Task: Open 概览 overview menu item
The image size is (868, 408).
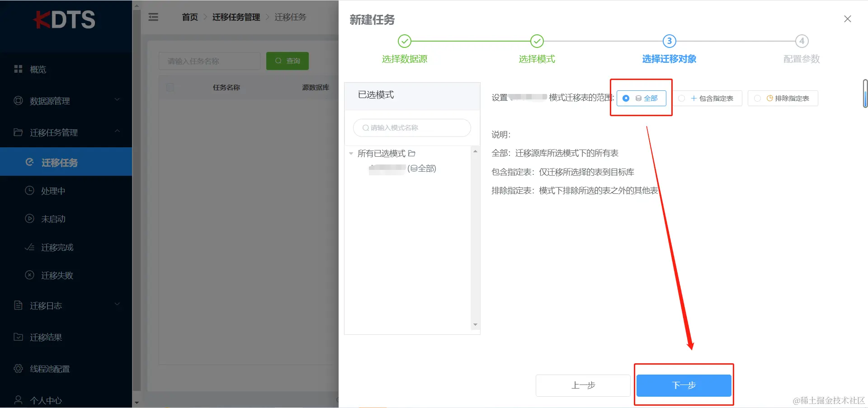Action: coord(66,69)
